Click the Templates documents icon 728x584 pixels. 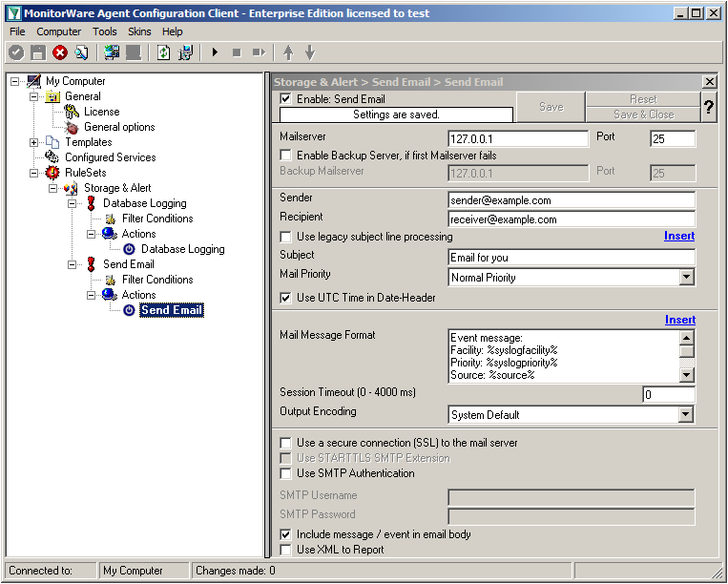click(x=52, y=142)
